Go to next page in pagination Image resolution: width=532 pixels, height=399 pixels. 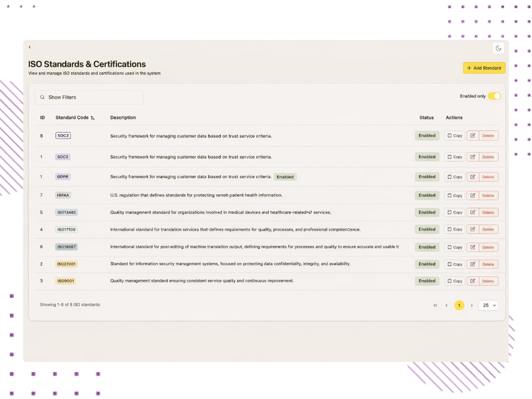471,306
